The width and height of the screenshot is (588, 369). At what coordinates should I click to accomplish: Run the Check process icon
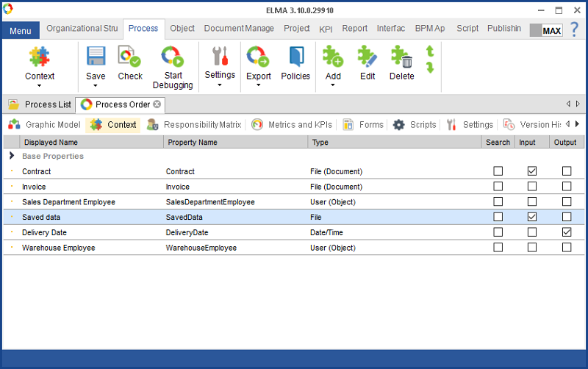[129, 57]
